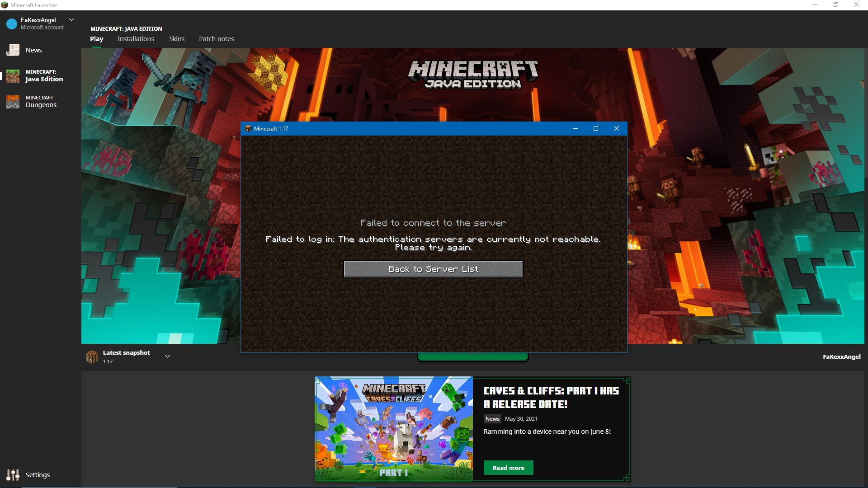The width and height of the screenshot is (868, 488).
Task: Click Minecraft 1.17 window title icon
Action: (248, 129)
